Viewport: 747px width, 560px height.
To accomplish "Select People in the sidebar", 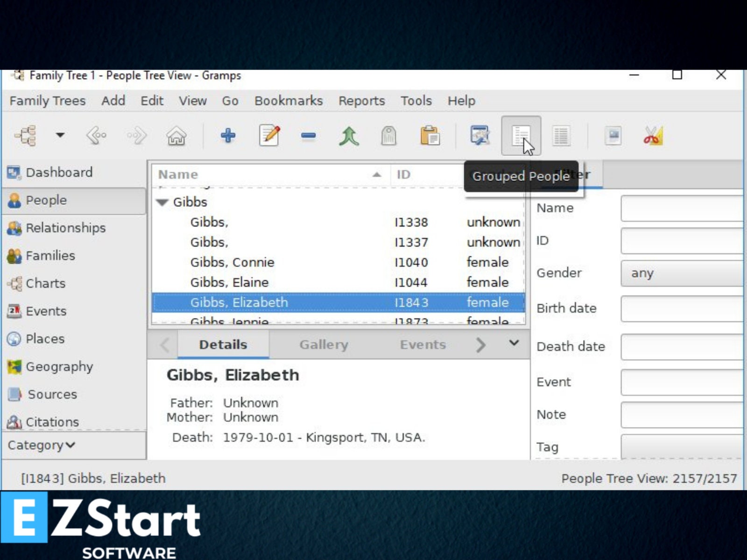I will click(x=74, y=200).
